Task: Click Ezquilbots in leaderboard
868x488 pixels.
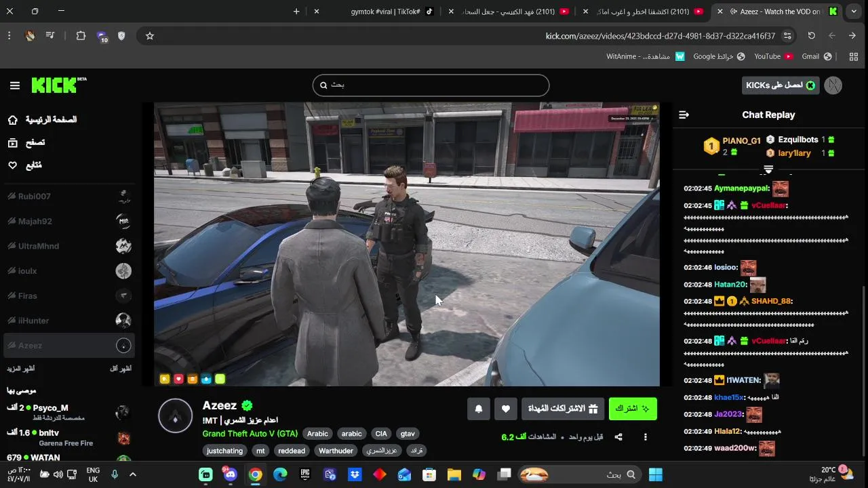Action: pyautogui.click(x=798, y=140)
